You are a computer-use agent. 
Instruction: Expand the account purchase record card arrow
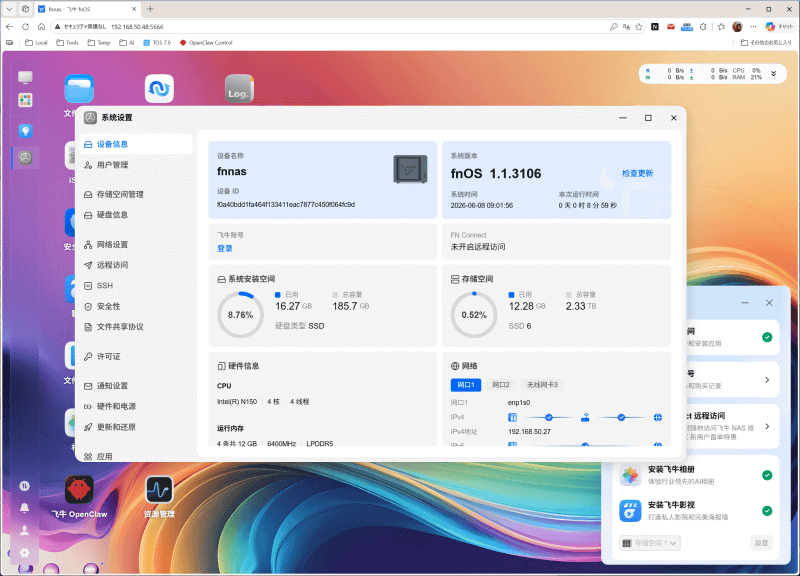[767, 380]
